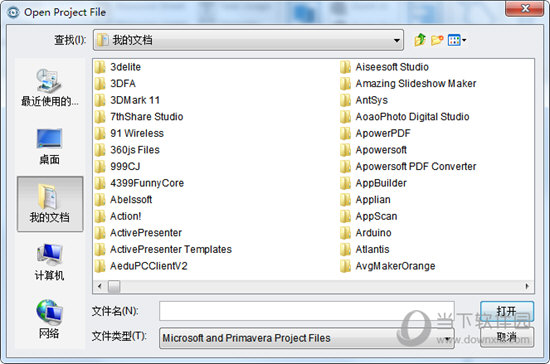This screenshot has width=550, height=364.
Task: Open 最近使用的 recent places shortcut
Action: tap(49, 87)
